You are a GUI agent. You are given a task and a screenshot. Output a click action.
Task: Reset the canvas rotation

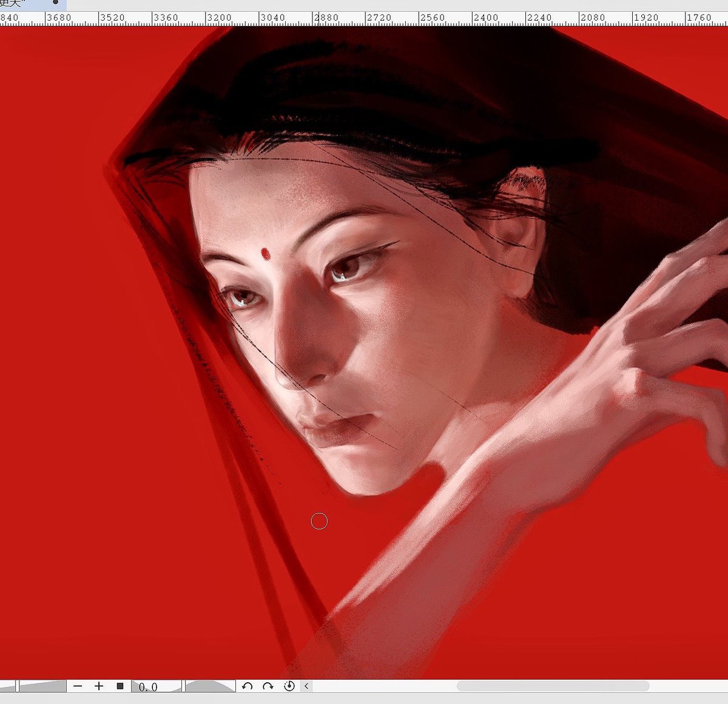point(289,686)
